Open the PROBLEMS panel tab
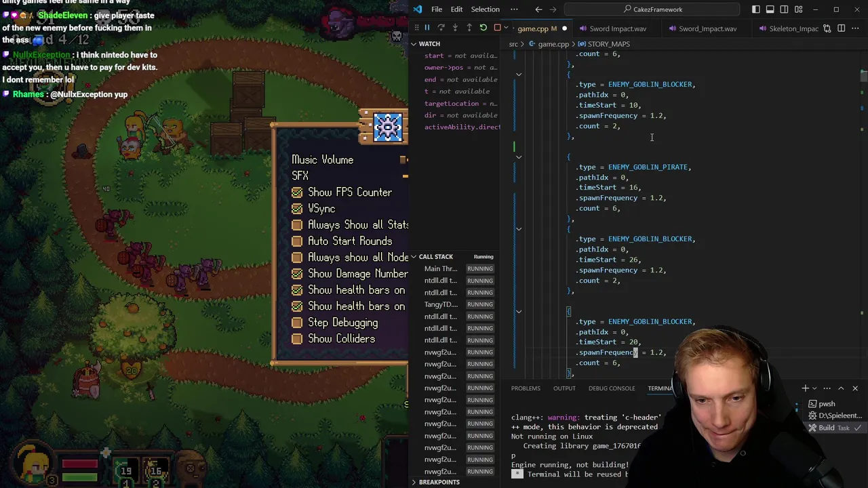Image resolution: width=868 pixels, height=488 pixels. [x=526, y=388]
